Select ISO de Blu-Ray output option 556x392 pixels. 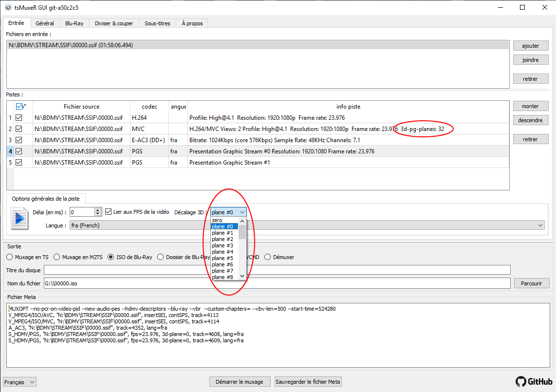[111, 257]
